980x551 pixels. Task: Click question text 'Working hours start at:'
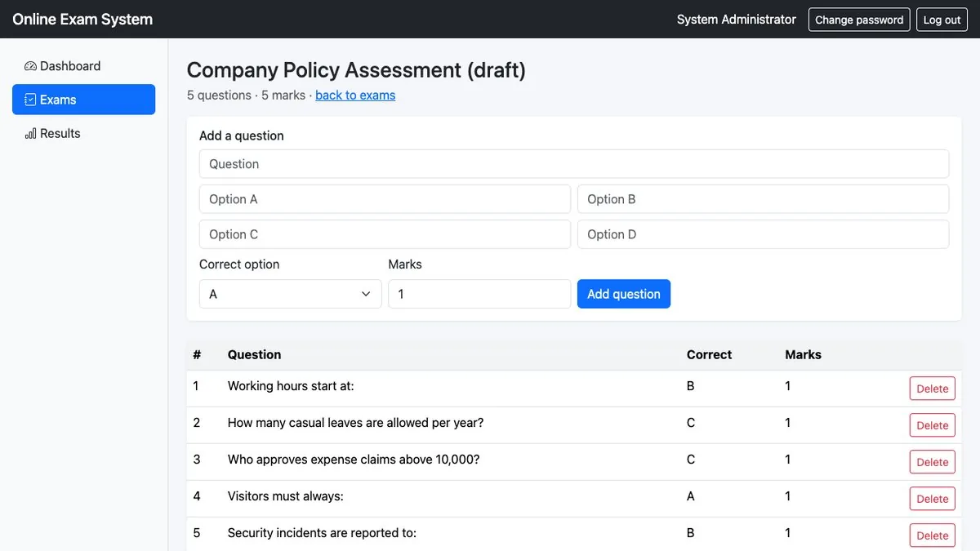(x=291, y=386)
